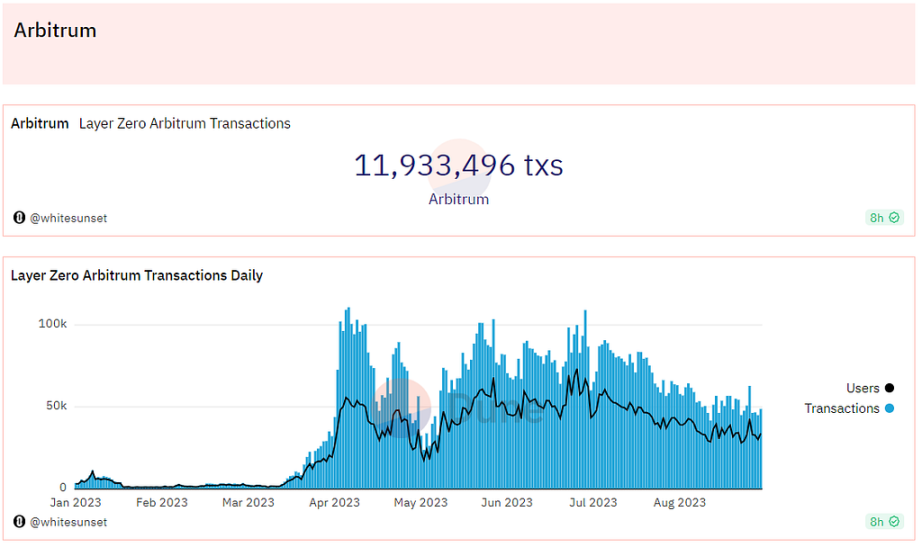Click the Arbitrum section heading text
922x547 pixels.
point(55,31)
